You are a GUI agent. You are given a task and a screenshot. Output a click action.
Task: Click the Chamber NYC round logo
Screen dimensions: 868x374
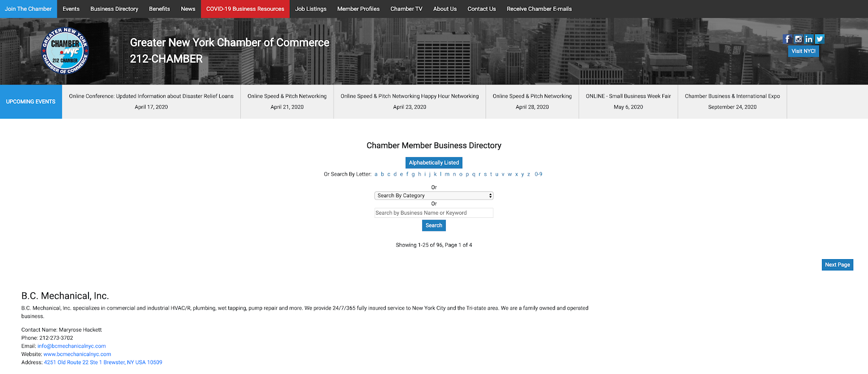[x=66, y=51]
